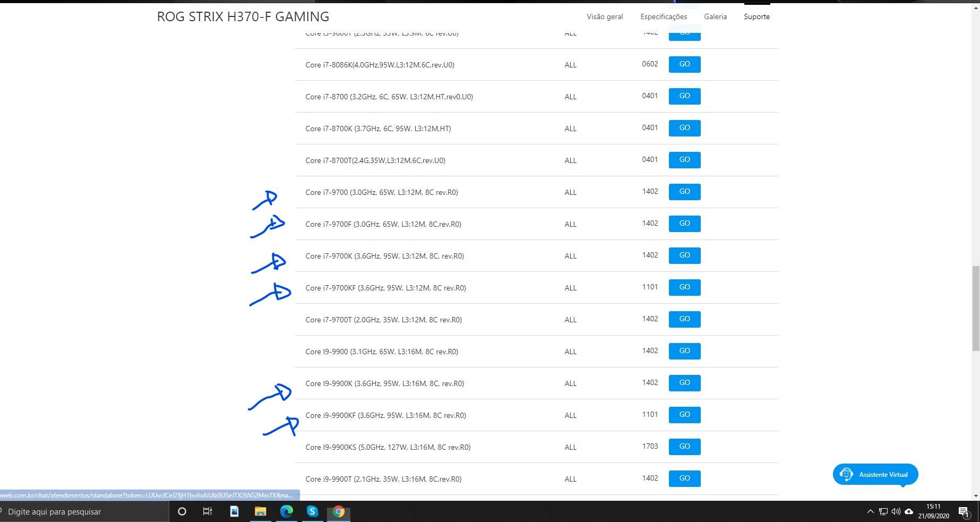This screenshot has width=980, height=522.
Task: Click GO for Core i7-9700T row
Action: tap(684, 319)
